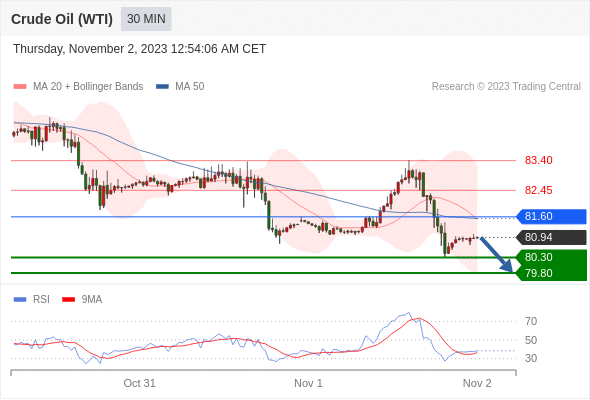
Task: Click the green 79.80 target price tag
Action: [552, 273]
